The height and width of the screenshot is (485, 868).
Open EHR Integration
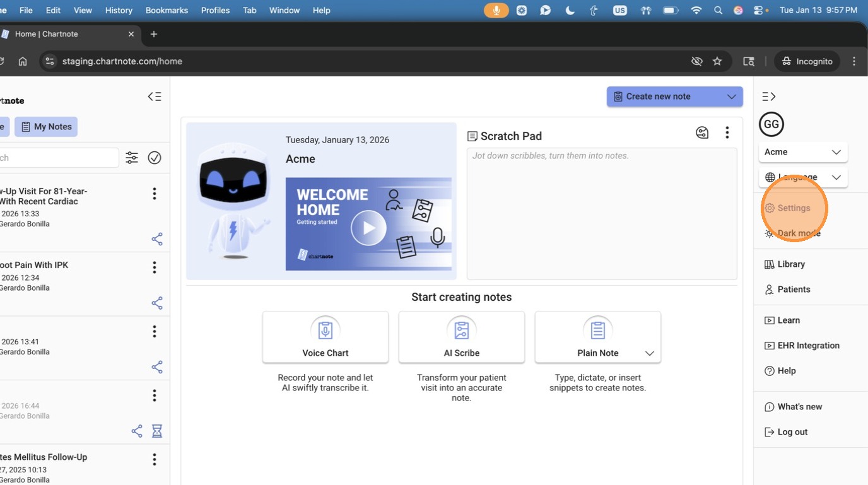(802, 346)
